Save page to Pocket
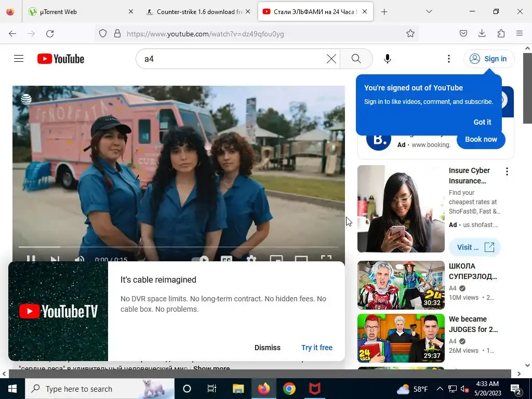This screenshot has height=399, width=532. 463,34
